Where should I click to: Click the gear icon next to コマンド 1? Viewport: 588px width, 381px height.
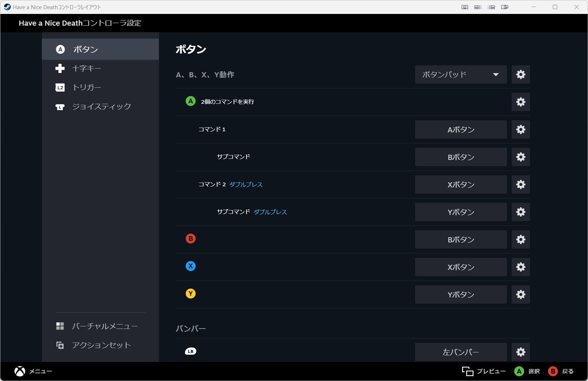pyautogui.click(x=520, y=129)
